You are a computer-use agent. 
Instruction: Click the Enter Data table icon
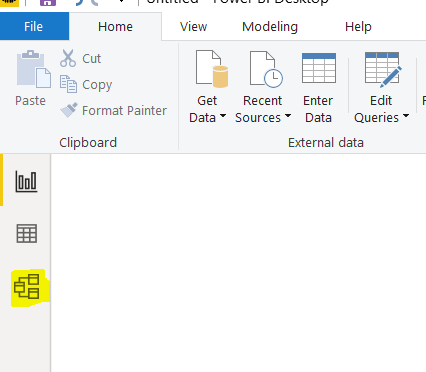pos(319,68)
